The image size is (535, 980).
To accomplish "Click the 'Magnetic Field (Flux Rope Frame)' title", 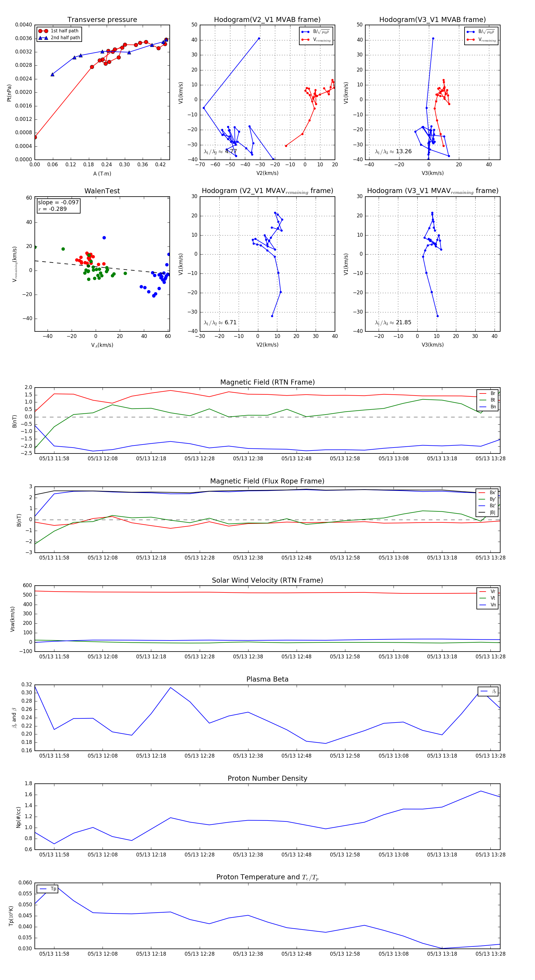I will (x=267, y=481).
